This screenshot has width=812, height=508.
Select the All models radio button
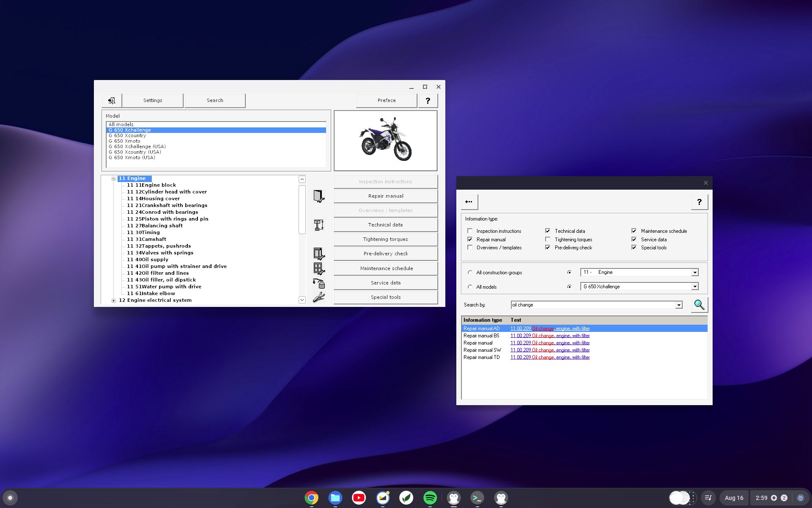tap(470, 287)
